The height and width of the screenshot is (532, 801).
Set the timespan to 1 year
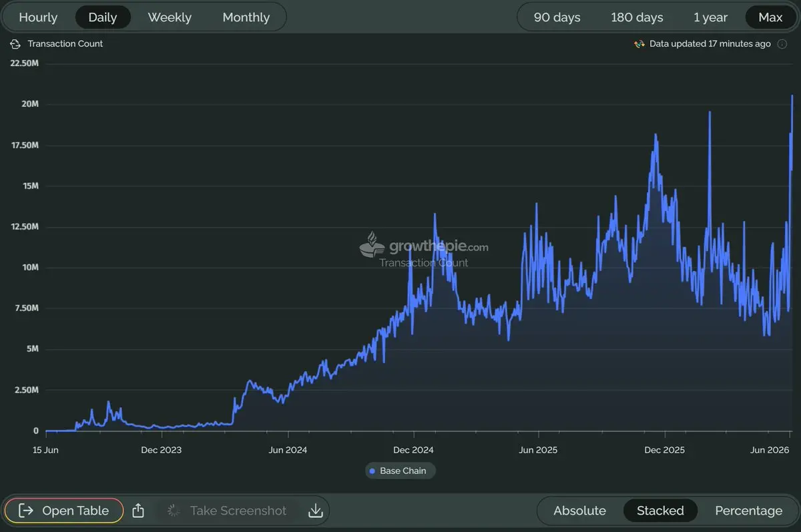[x=710, y=17]
